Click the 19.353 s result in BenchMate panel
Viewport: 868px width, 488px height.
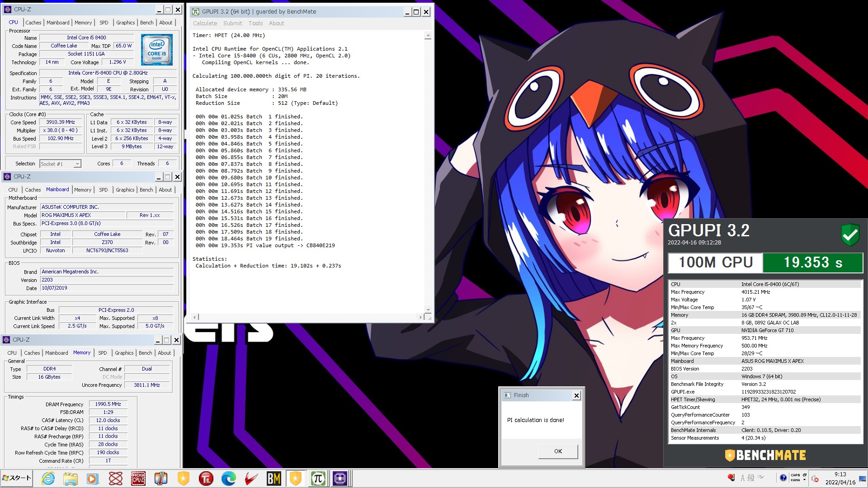812,263
